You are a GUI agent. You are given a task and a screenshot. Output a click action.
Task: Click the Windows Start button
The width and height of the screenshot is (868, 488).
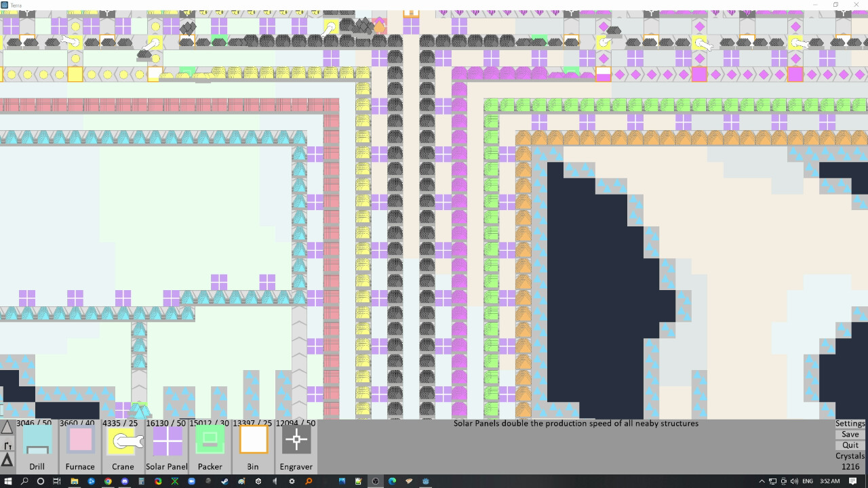(7, 481)
